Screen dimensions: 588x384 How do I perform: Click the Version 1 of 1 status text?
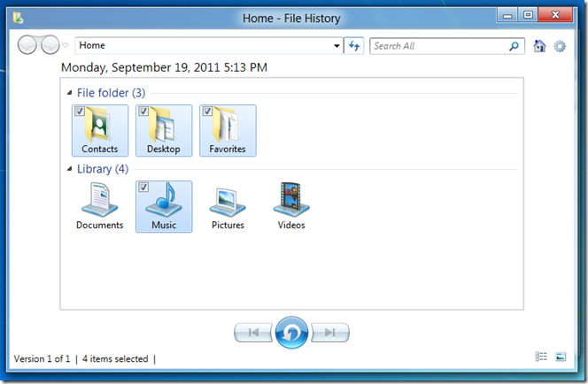[42, 359]
